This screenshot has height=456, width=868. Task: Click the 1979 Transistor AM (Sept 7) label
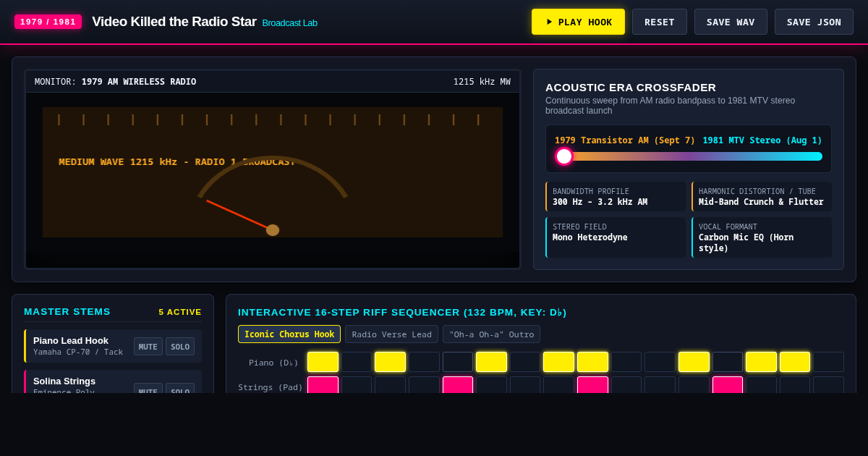[x=625, y=140]
